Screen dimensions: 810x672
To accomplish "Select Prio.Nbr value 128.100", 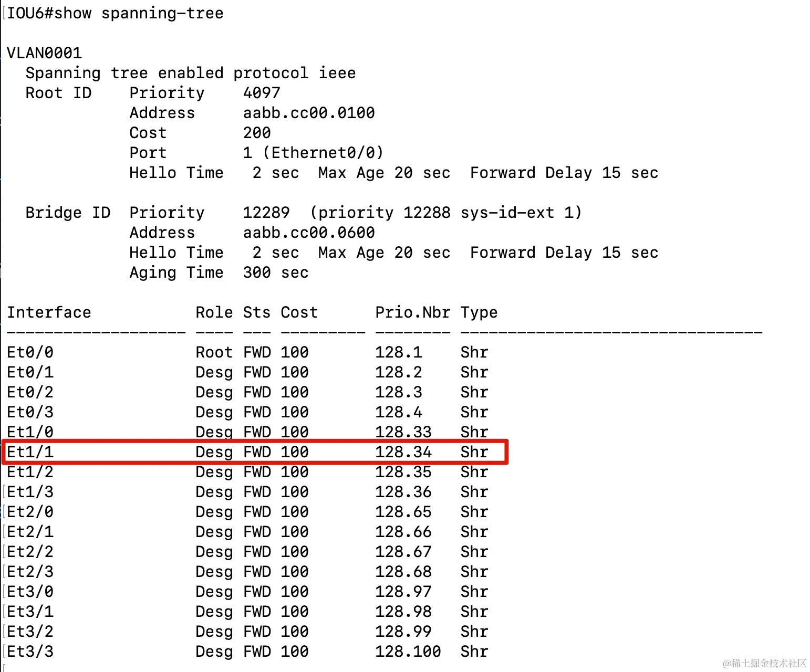I will (x=408, y=652).
